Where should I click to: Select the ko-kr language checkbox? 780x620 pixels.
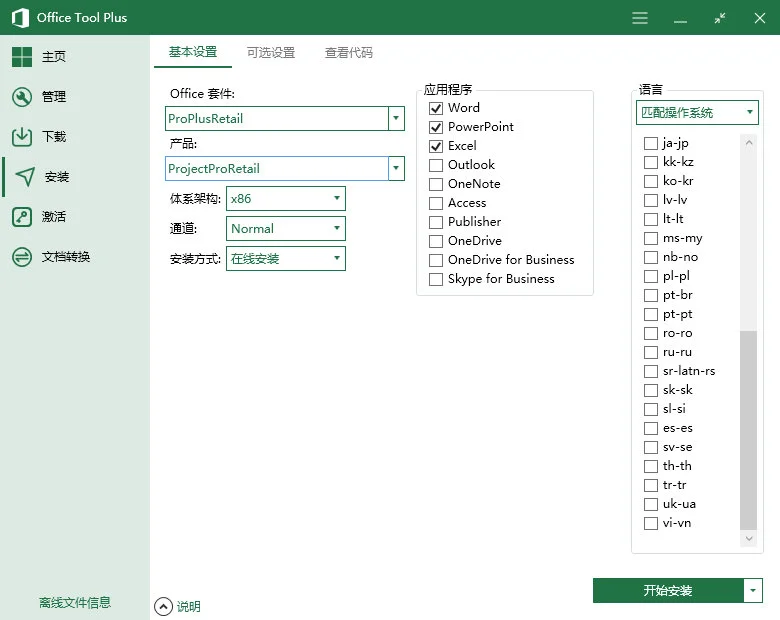pyautogui.click(x=651, y=181)
